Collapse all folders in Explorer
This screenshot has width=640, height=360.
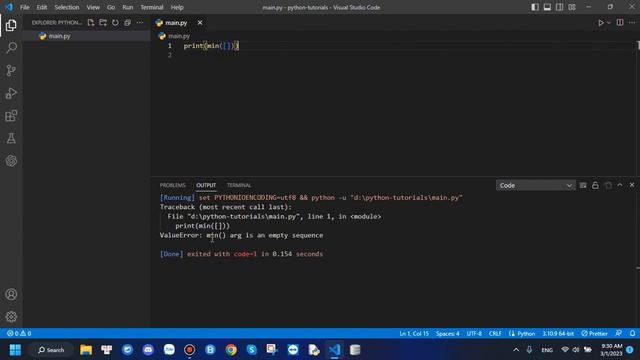click(x=127, y=23)
